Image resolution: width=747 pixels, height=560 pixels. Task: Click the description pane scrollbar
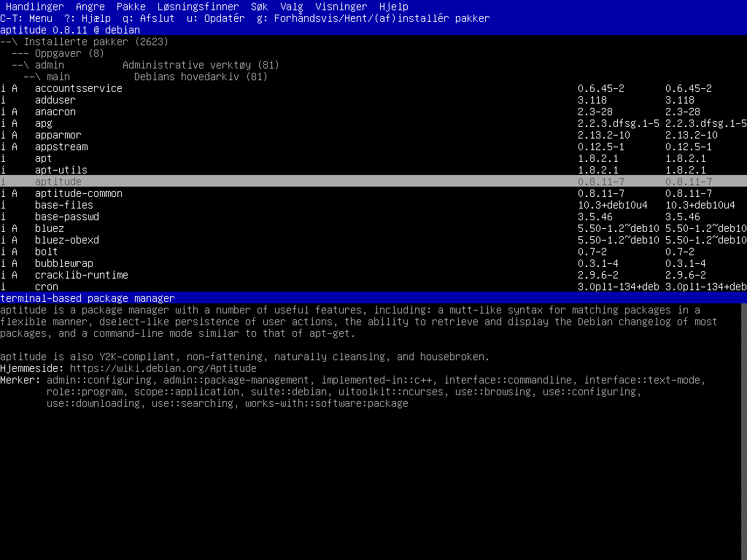(x=743, y=430)
